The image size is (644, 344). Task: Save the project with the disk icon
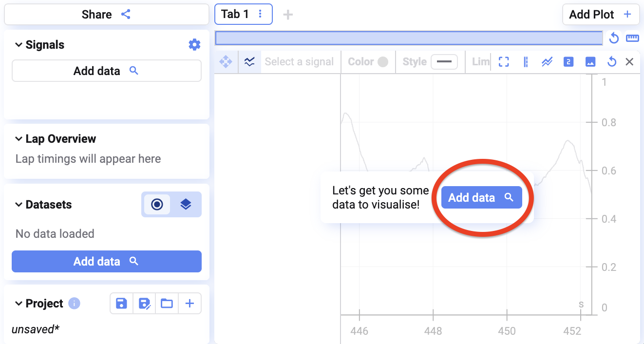tap(121, 304)
